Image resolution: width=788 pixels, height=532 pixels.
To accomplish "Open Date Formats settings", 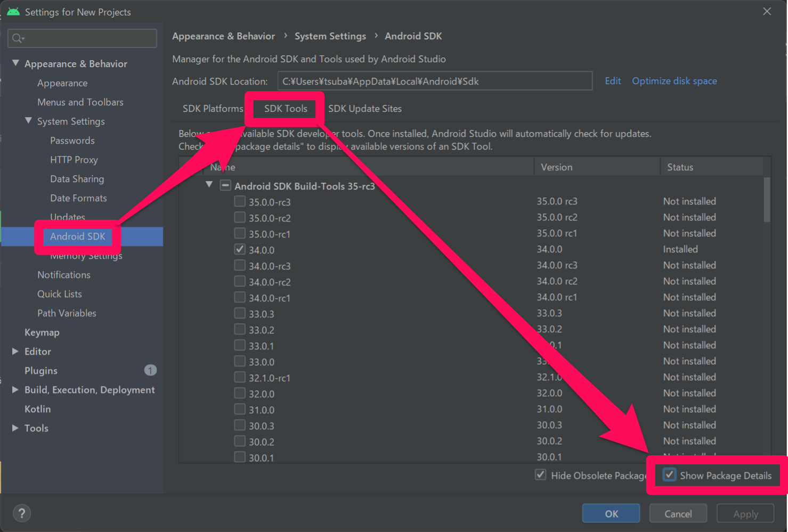I will click(x=78, y=198).
